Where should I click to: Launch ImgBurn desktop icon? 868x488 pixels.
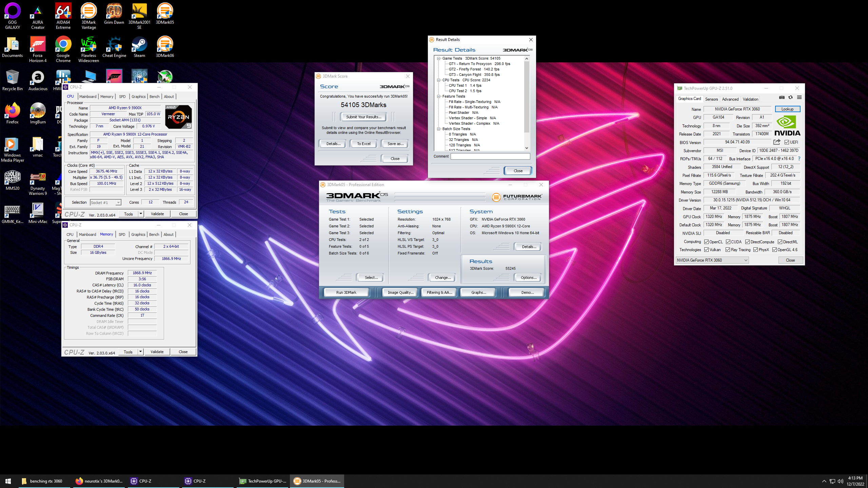tap(38, 113)
